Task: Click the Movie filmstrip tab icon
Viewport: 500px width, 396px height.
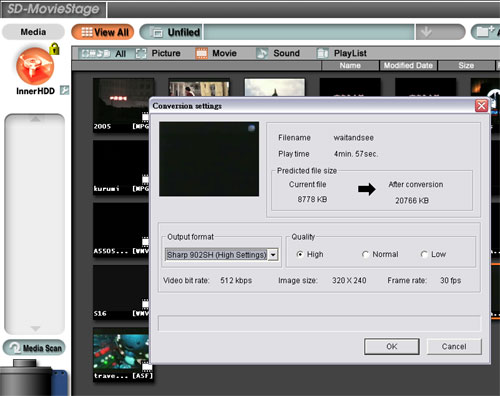Action: point(202,53)
